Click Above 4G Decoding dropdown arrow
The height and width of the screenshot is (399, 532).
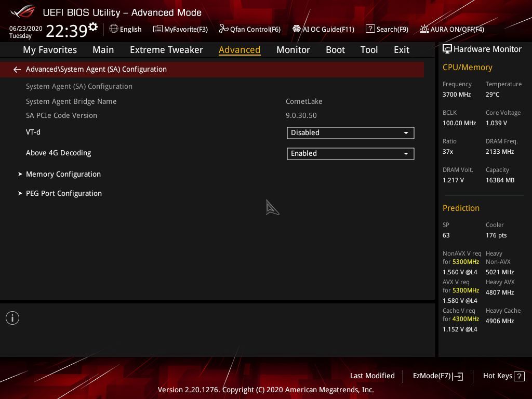point(406,154)
